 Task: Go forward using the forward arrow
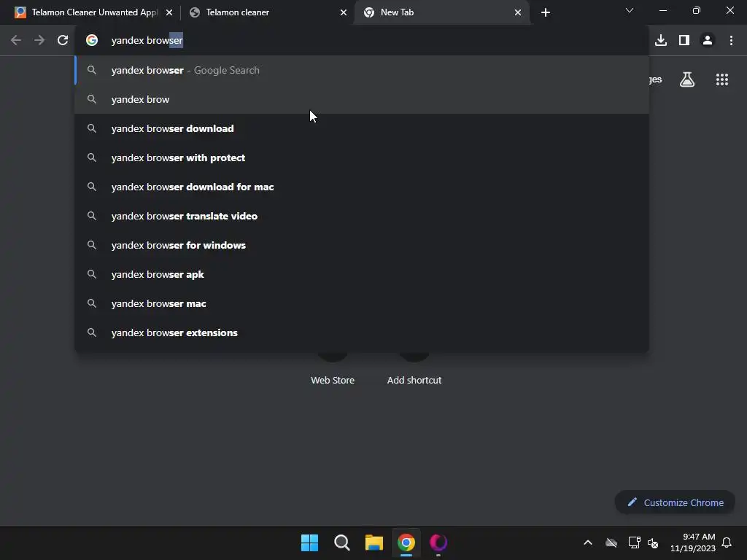tap(39, 41)
